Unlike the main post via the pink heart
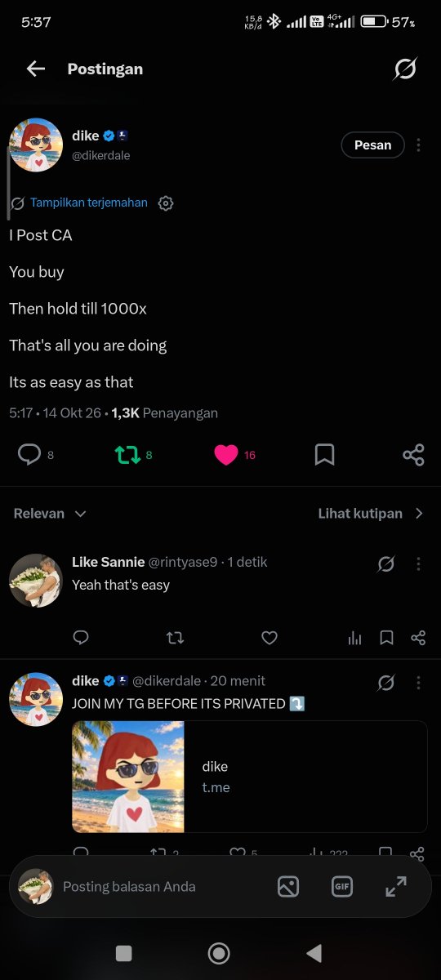Image resolution: width=441 pixels, height=980 pixels. 226,455
